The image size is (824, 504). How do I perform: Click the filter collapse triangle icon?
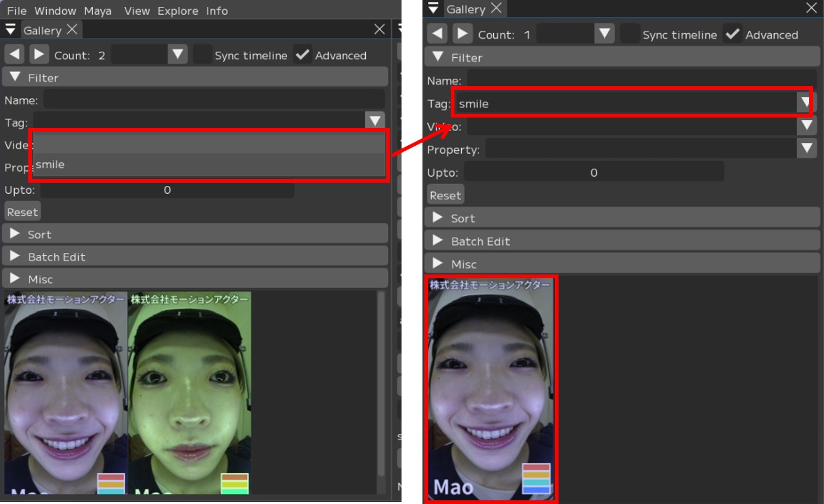tap(15, 77)
